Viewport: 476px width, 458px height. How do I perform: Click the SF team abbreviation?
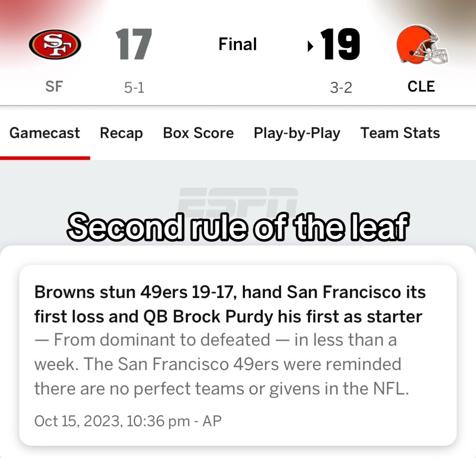click(54, 87)
